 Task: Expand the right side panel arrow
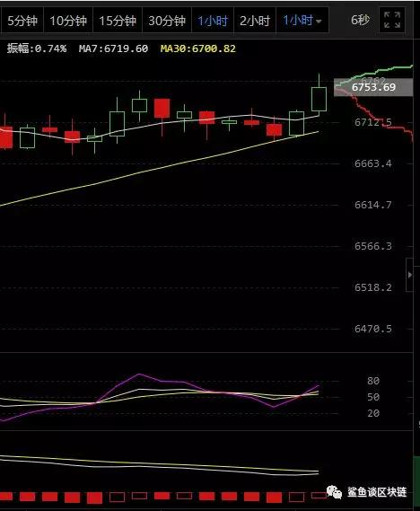410,275
